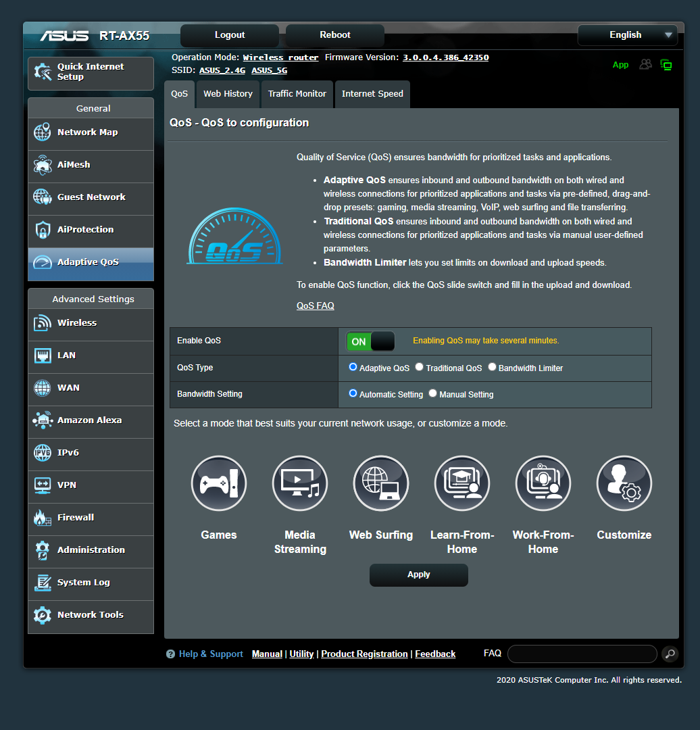Select the AiProtection shield icon
700x730 pixels.
(x=43, y=230)
